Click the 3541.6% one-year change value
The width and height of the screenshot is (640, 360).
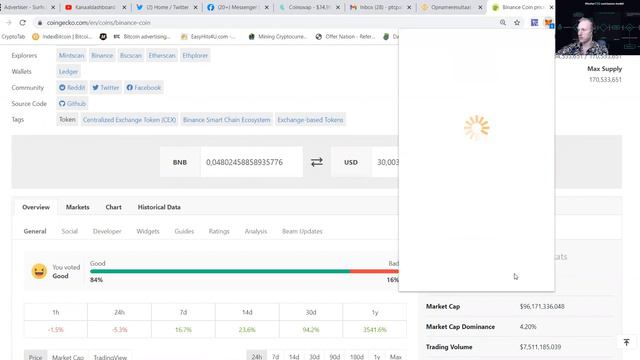[375, 329]
